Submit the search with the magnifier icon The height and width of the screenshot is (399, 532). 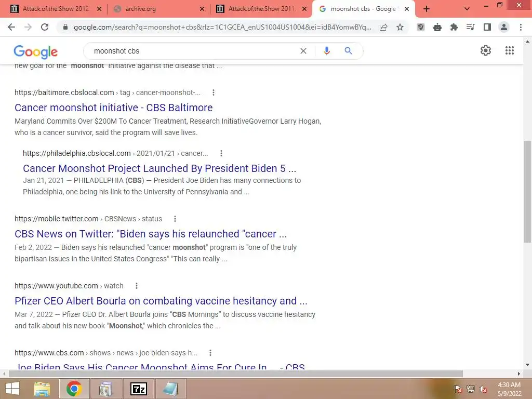click(348, 51)
